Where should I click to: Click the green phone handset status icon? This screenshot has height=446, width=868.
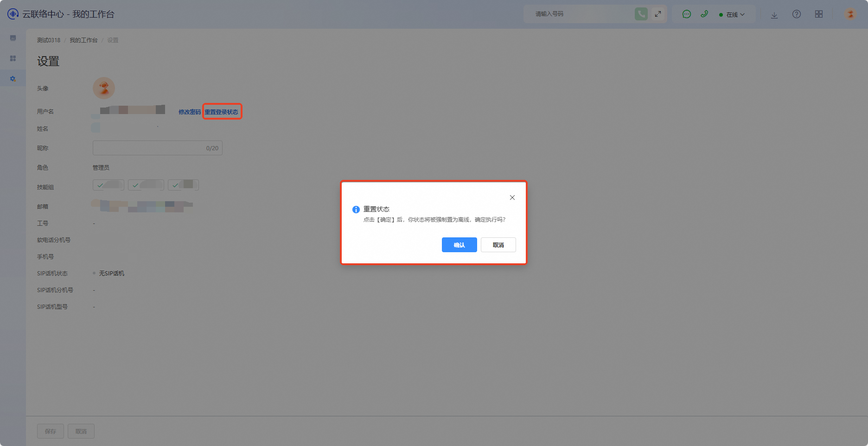(x=704, y=14)
